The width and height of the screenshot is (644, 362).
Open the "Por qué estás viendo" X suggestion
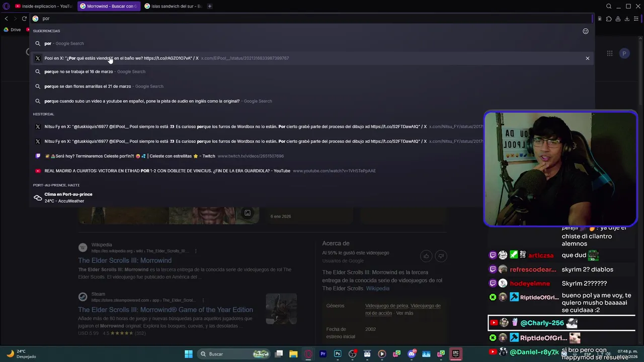coord(312,58)
